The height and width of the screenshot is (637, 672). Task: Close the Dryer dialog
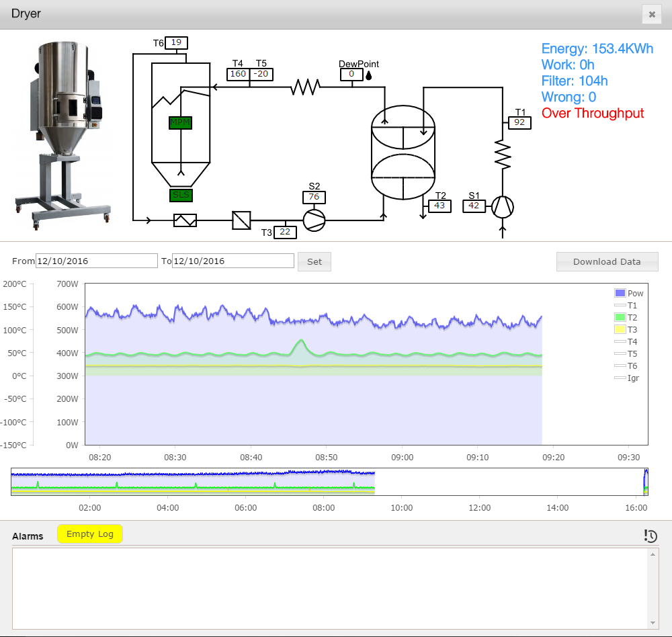[x=651, y=15]
